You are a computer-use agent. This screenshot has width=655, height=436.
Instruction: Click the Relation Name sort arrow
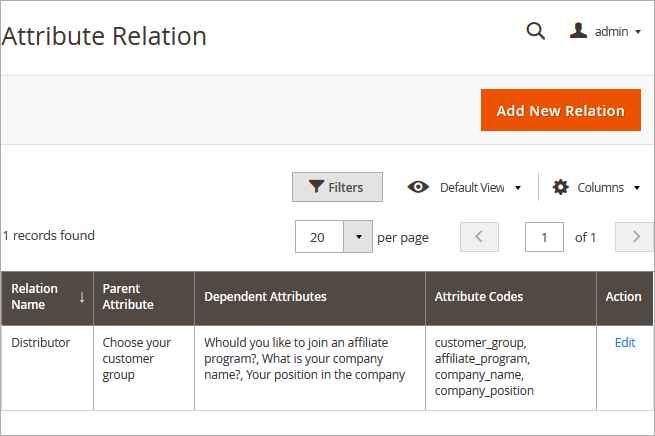click(x=82, y=297)
